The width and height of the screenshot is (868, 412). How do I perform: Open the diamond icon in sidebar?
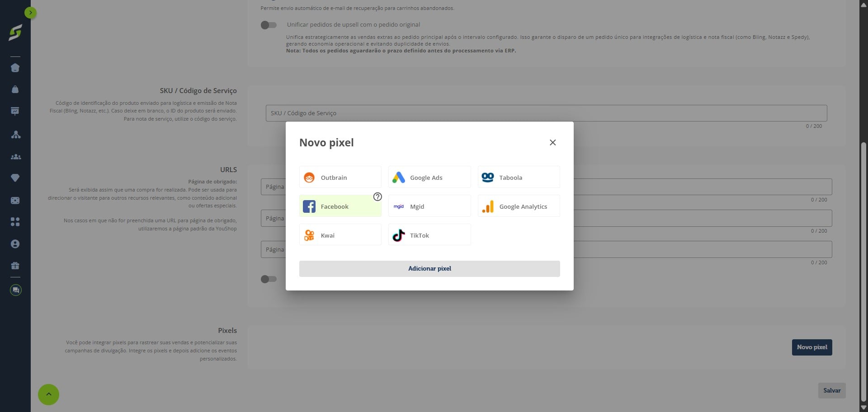pyautogui.click(x=15, y=178)
